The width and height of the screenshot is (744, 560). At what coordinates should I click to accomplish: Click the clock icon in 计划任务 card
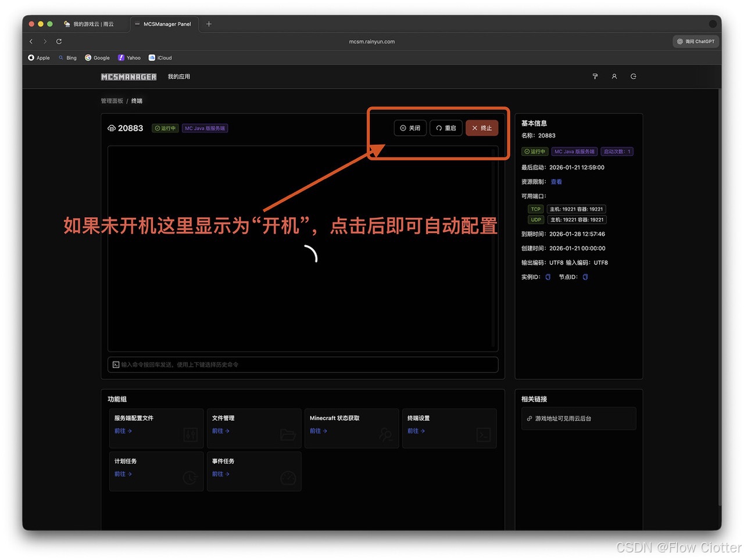pyautogui.click(x=191, y=478)
